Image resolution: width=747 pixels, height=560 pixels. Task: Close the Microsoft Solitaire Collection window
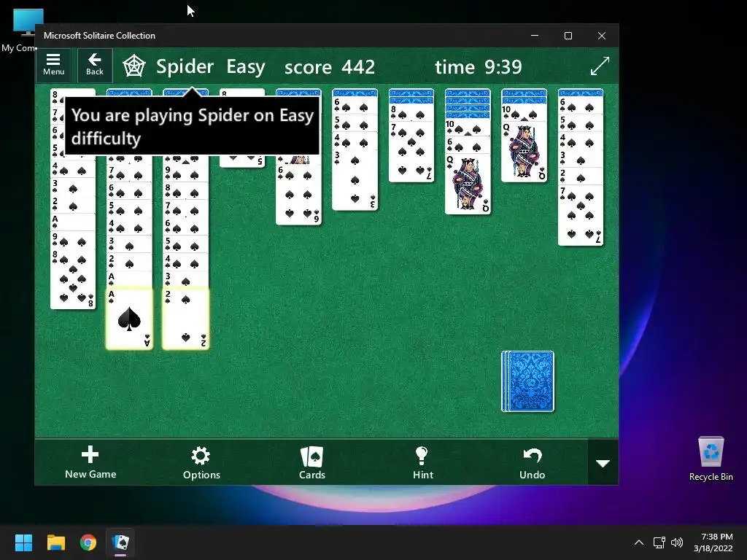pyautogui.click(x=602, y=36)
